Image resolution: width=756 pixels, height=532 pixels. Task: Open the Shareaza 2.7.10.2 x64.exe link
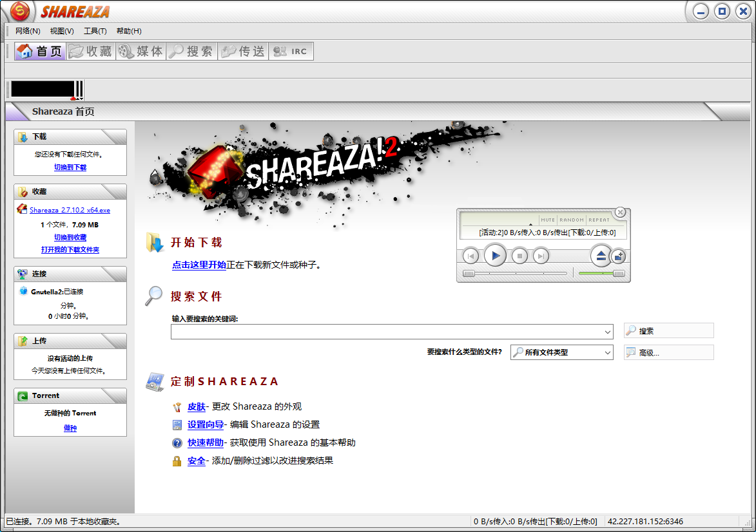pos(70,210)
